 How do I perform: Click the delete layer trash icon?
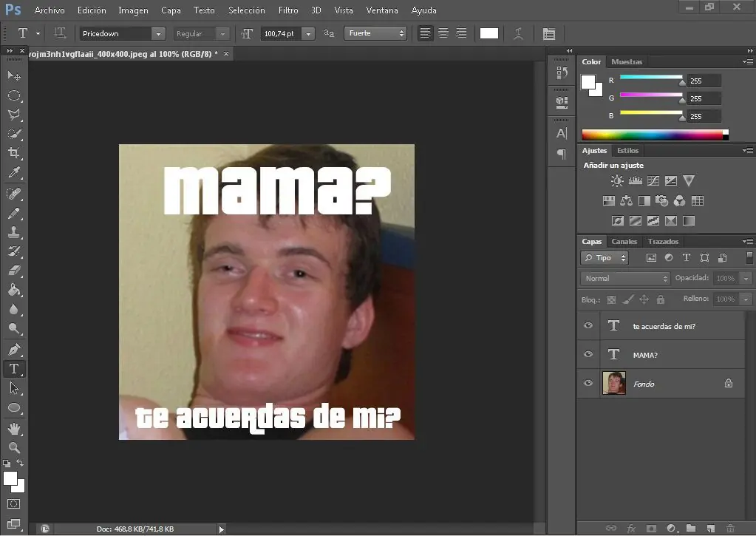click(730, 529)
